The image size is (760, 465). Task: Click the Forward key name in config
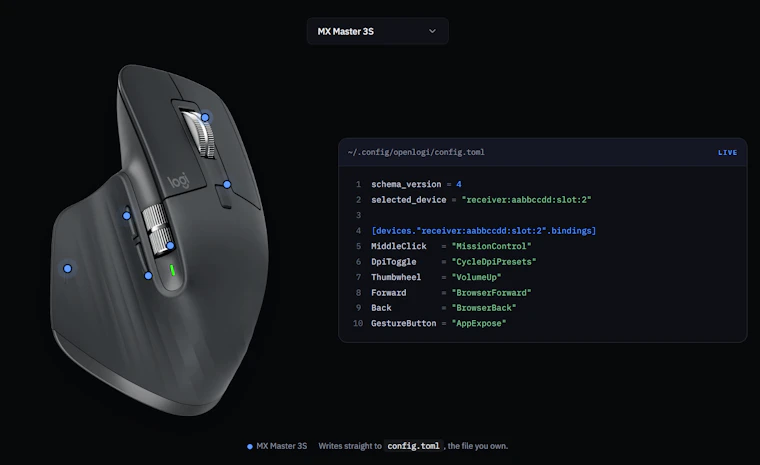pos(389,293)
